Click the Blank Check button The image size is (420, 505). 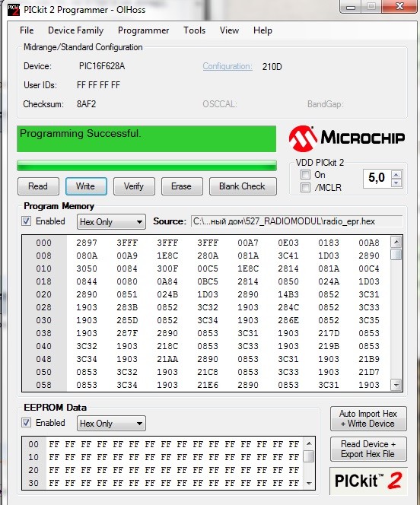point(243,186)
